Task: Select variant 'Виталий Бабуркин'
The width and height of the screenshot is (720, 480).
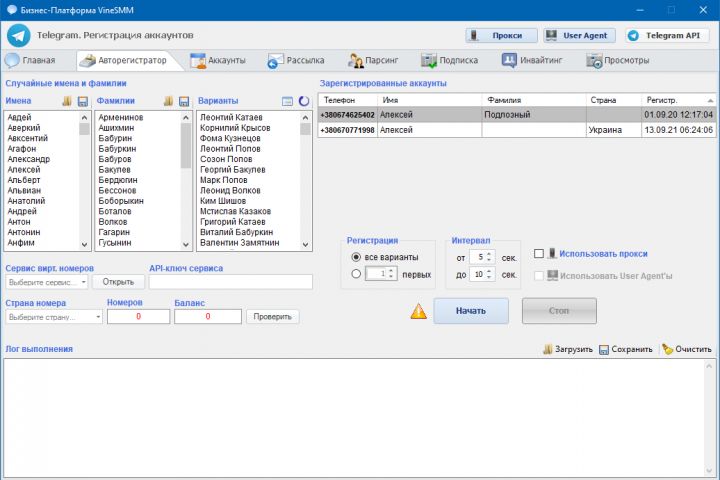Action: 236,232
